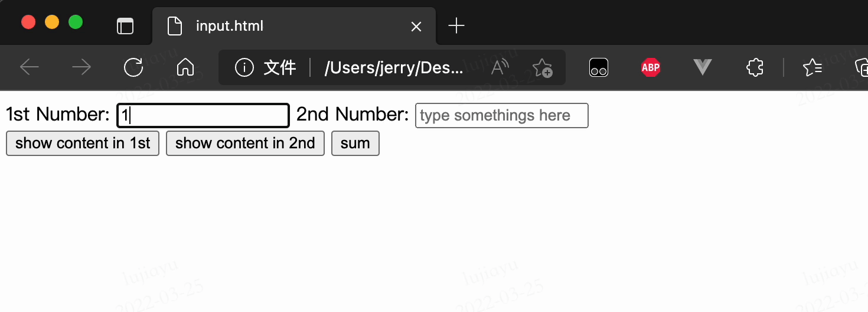Open the extensions puzzle piece menu
The width and height of the screenshot is (868, 312).
(755, 67)
